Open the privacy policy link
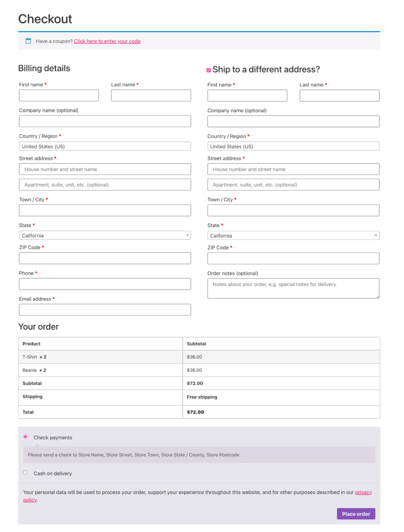 point(363,492)
